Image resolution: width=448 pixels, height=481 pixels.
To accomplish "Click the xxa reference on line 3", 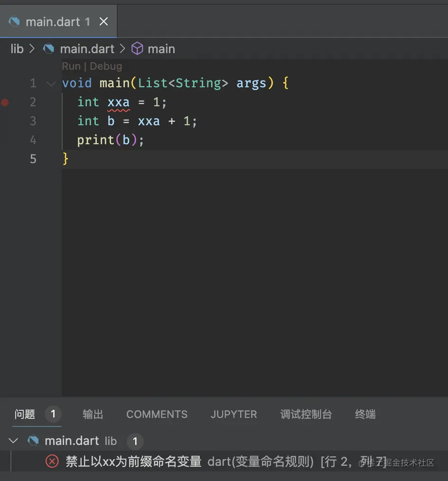I will click(149, 121).
